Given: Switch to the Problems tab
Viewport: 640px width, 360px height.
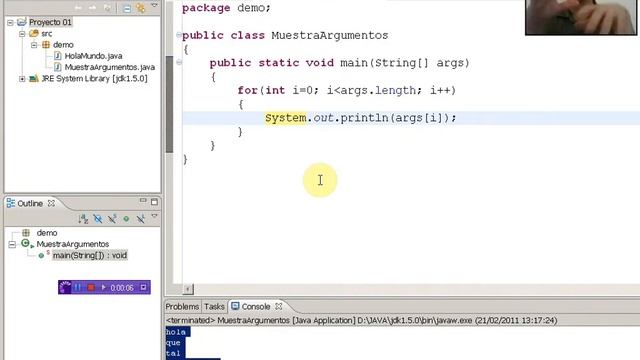Looking at the screenshot, I should coord(182,307).
